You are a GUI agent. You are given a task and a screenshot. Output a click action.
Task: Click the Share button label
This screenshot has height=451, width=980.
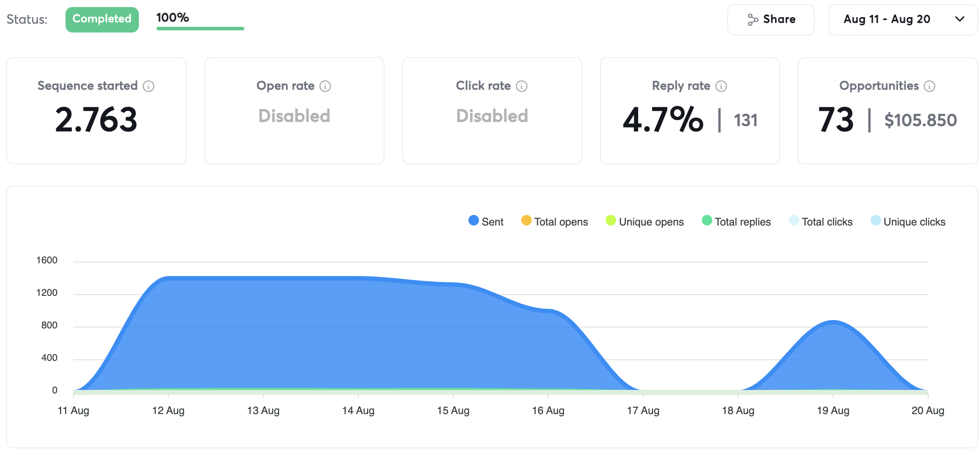coord(779,19)
